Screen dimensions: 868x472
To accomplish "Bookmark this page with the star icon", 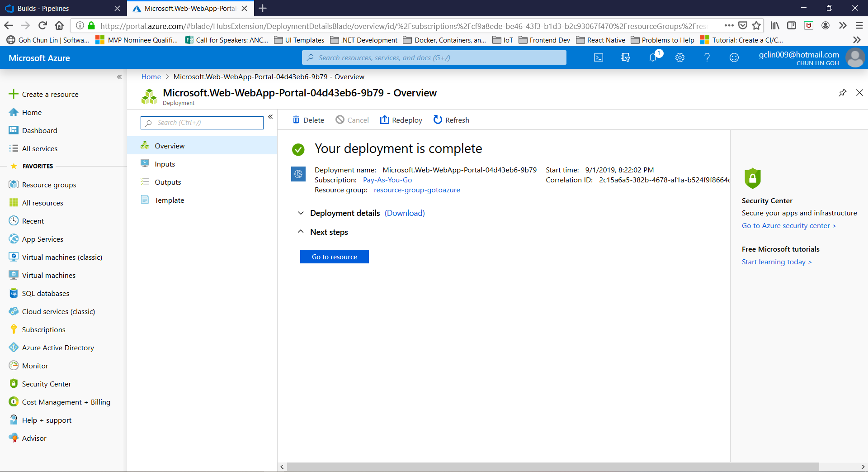I will [x=756, y=25].
